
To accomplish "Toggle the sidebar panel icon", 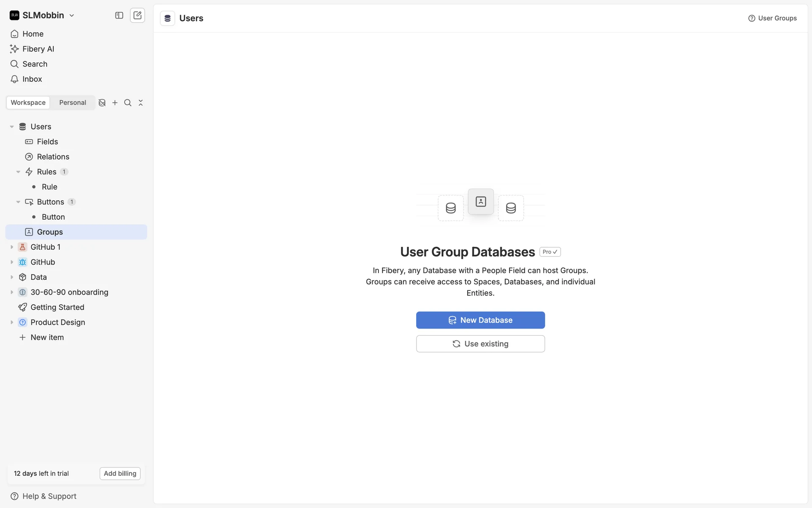I will click(x=119, y=15).
